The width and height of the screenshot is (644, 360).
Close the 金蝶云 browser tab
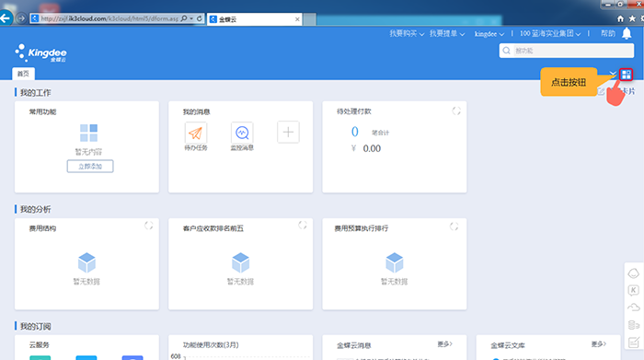[297, 19]
